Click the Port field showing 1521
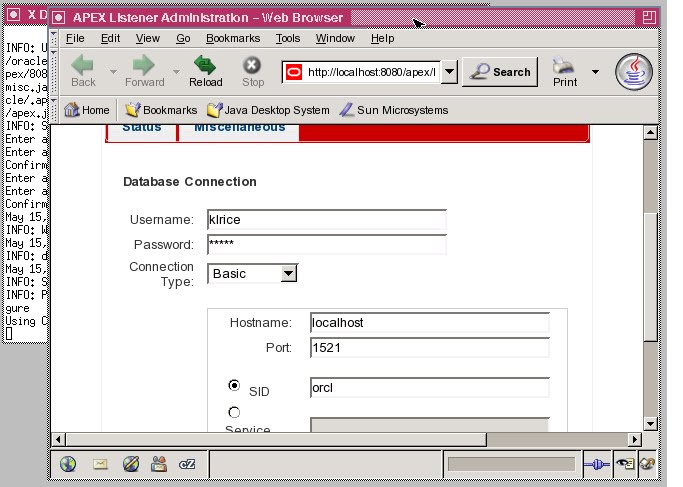This screenshot has height=487, width=683. [429, 348]
